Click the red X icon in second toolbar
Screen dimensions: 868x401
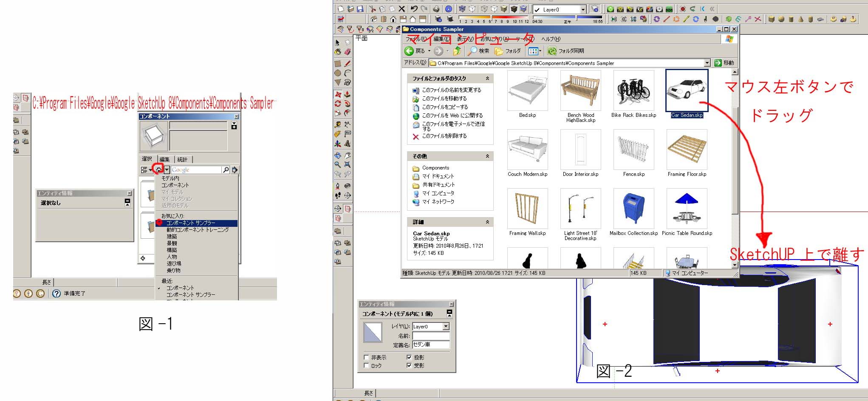(x=758, y=19)
